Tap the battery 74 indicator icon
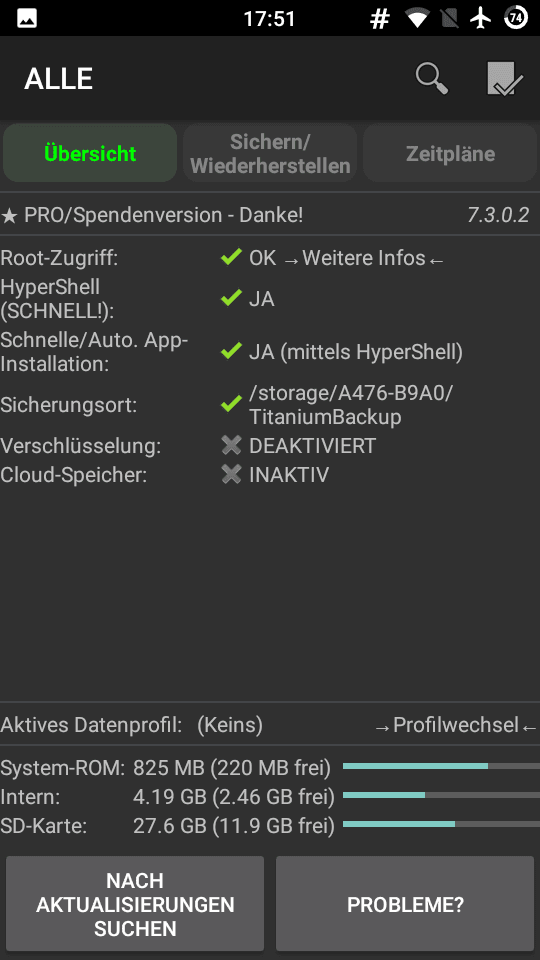 (516, 18)
